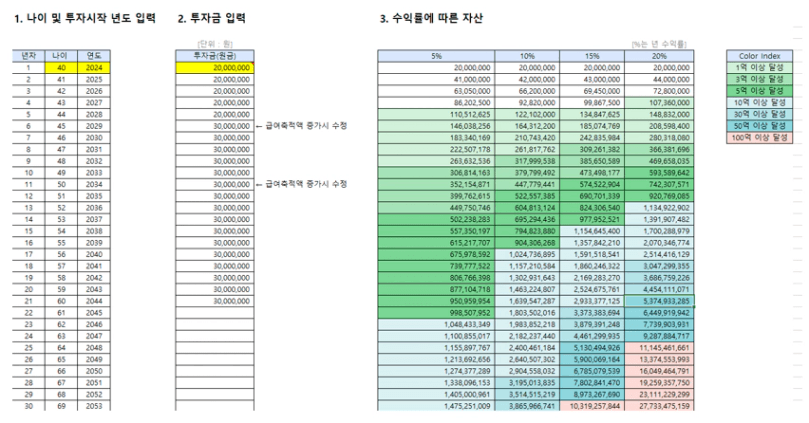
Task: Click the empty investment cell in the 2045 row
Action: 215,313
